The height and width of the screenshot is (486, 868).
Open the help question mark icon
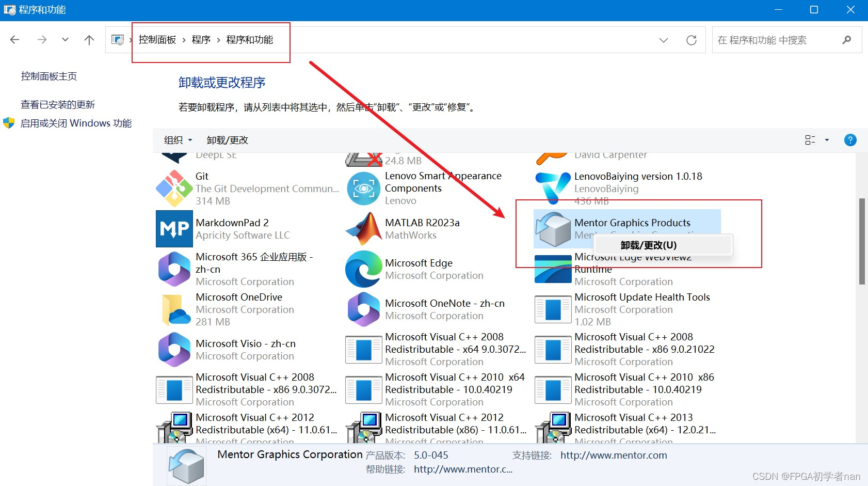click(850, 140)
